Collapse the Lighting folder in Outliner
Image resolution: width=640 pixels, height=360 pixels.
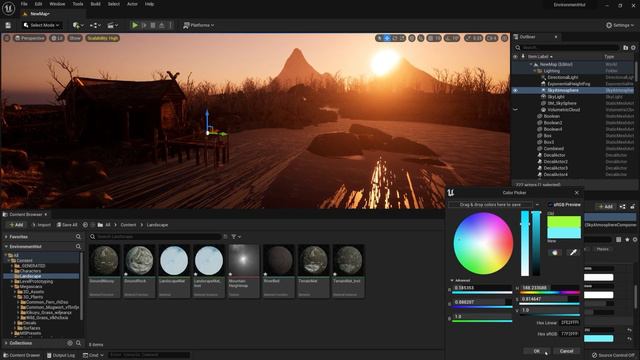(x=535, y=71)
